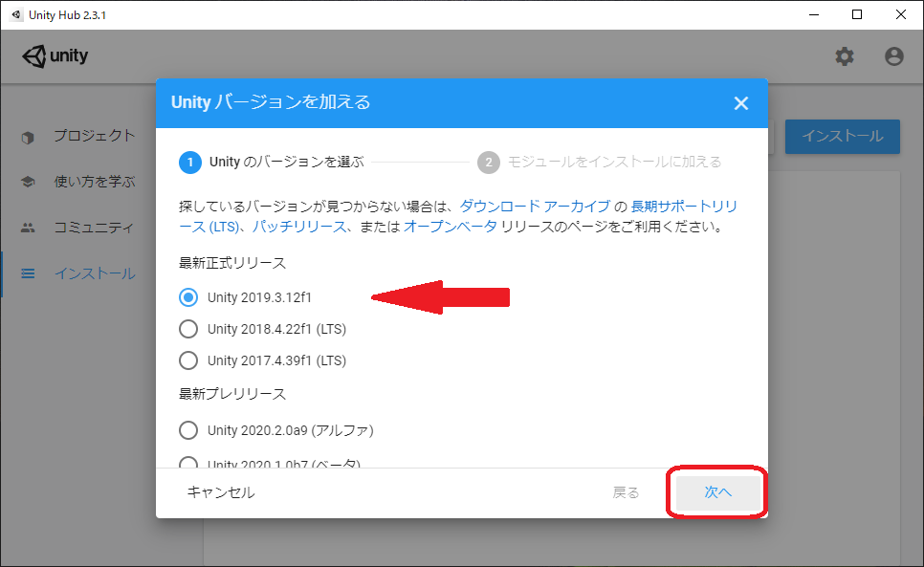Viewport: 924px width, 567px height.
Task: Select Unity 2017.4.39f1 (LTS) radio button
Action: pos(188,360)
